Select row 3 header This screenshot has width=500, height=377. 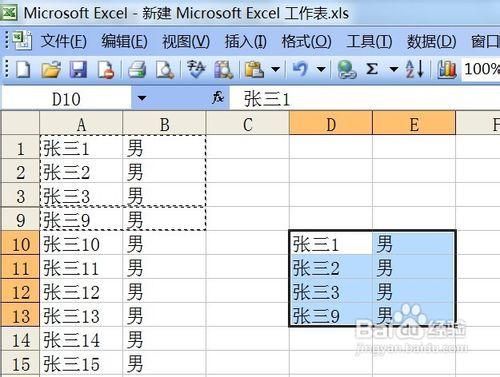[20, 196]
